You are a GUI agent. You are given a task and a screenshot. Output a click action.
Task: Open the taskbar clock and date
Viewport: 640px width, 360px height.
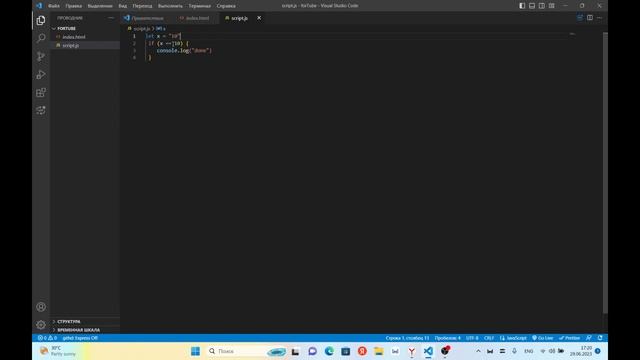point(581,351)
